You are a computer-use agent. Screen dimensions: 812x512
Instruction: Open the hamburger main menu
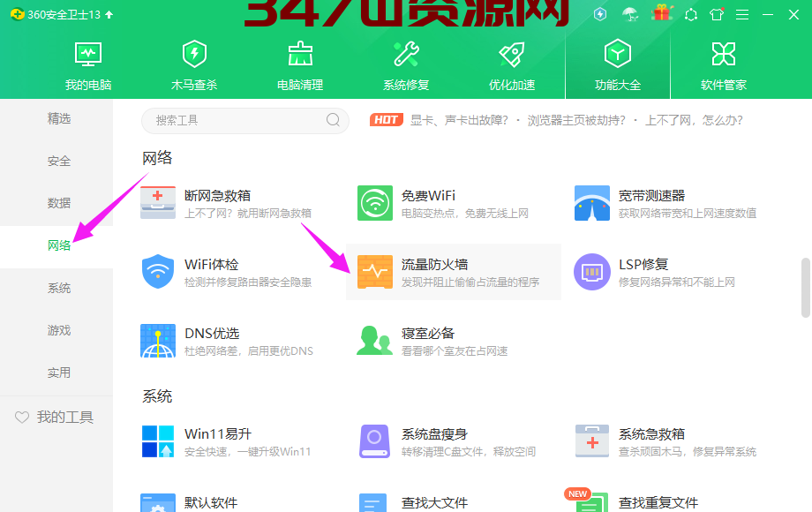742,14
